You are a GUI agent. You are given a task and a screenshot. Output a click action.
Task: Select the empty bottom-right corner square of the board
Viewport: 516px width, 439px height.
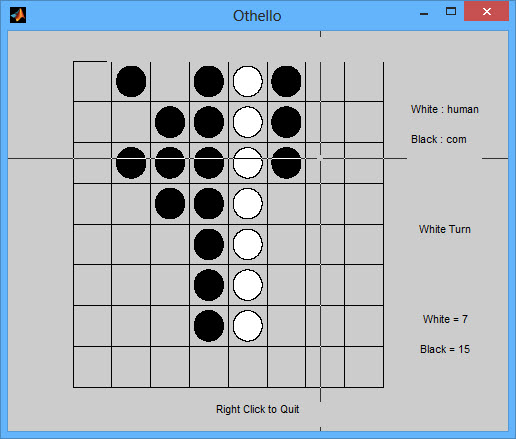point(364,367)
